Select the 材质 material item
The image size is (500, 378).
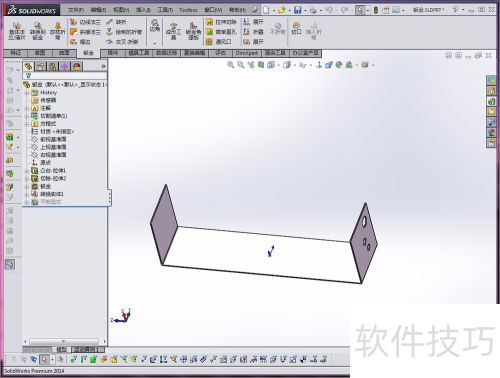[53, 132]
